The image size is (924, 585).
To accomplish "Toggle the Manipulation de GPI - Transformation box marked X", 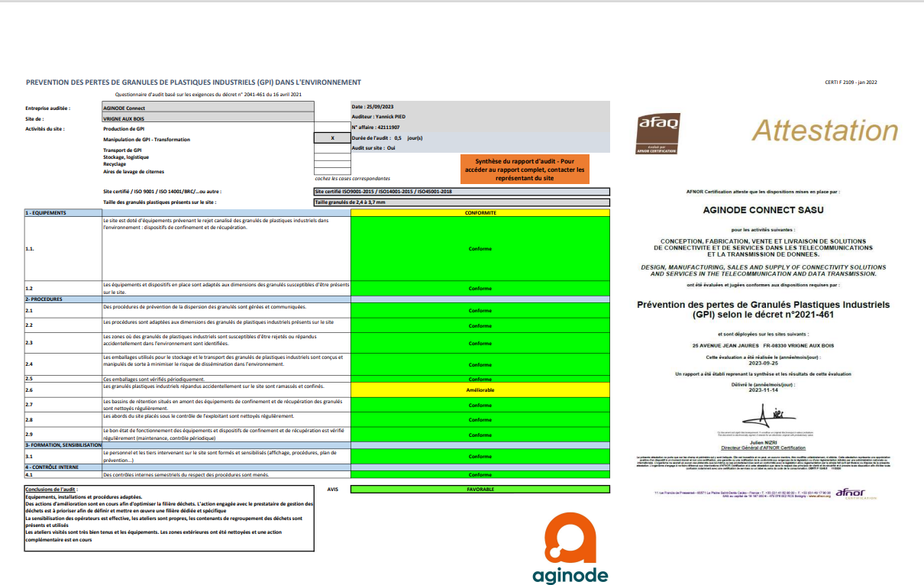I will click(x=332, y=139).
